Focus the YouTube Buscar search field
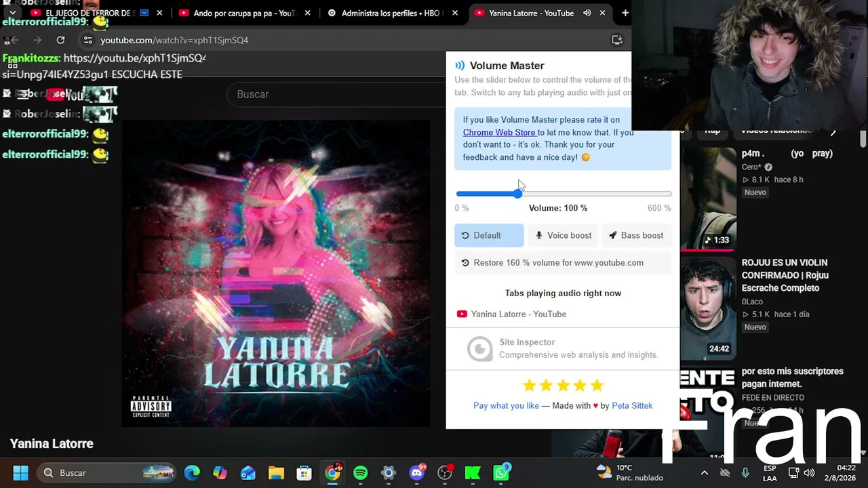This screenshot has height=488, width=868. click(336, 94)
